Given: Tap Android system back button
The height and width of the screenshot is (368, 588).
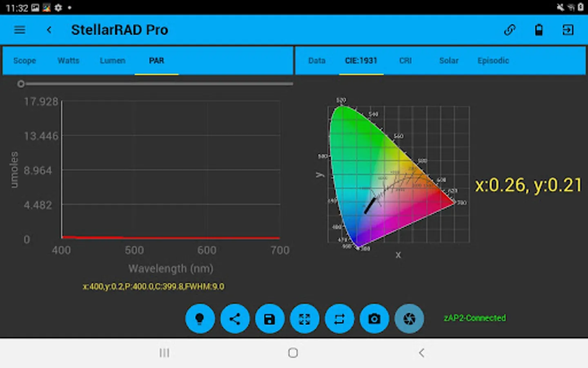Looking at the screenshot, I should click(x=422, y=353).
